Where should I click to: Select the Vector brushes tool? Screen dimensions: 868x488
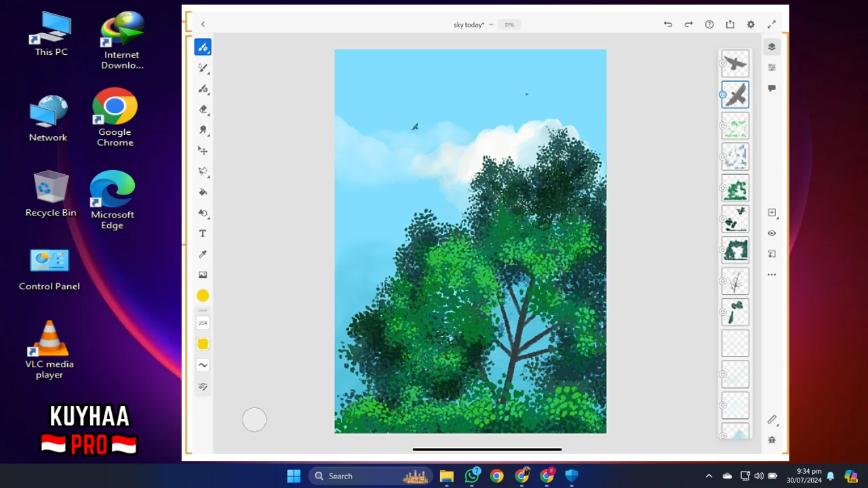(203, 89)
